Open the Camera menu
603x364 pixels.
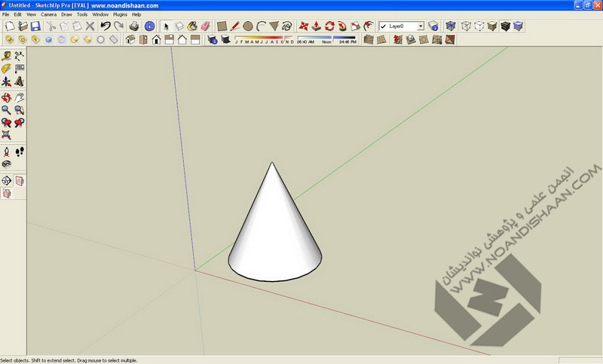click(x=48, y=14)
